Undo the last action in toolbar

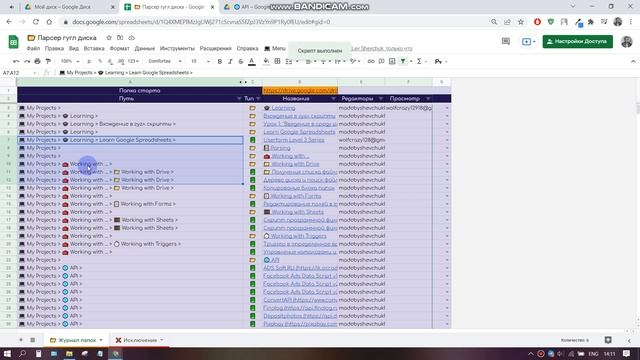(16, 61)
